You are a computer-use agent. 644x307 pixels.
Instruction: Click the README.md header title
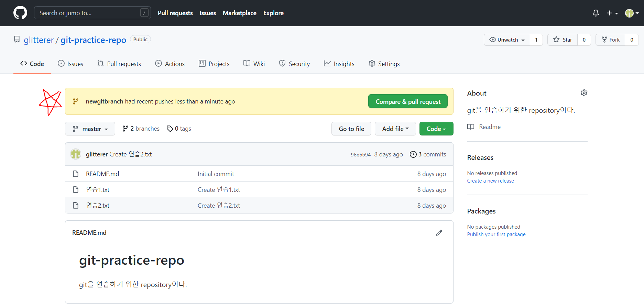pyautogui.click(x=89, y=233)
